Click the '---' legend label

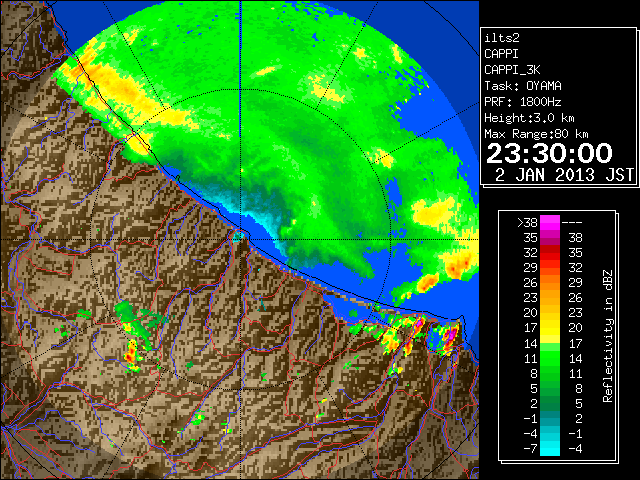[x=572, y=223]
